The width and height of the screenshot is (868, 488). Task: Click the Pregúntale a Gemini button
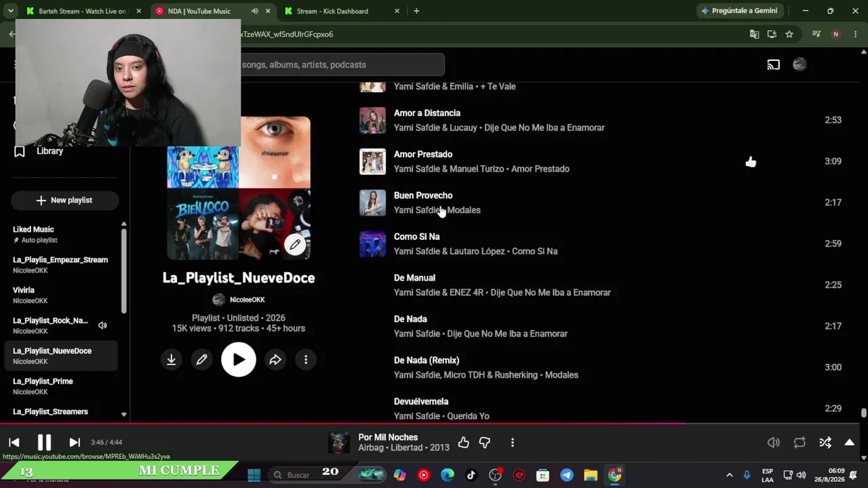[x=739, y=12]
